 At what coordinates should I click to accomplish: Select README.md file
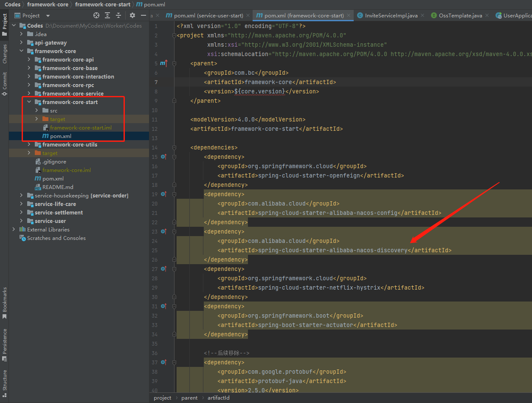tap(58, 187)
